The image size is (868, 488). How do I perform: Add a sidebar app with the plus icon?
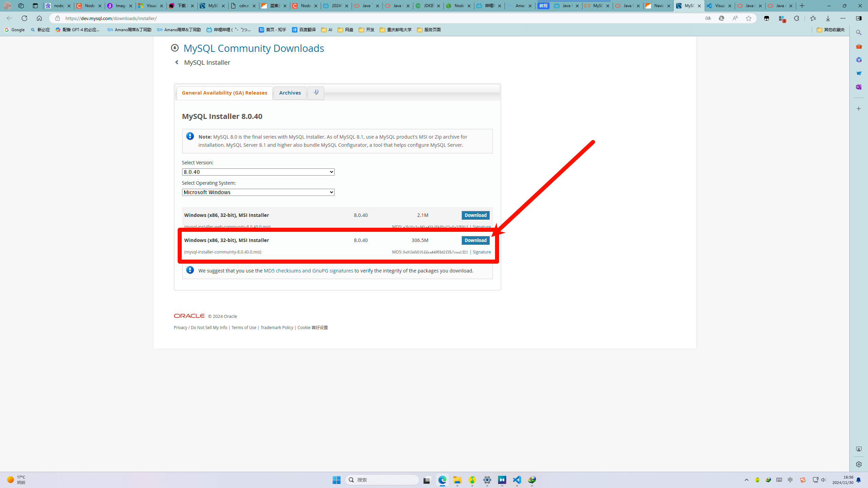[x=859, y=109]
